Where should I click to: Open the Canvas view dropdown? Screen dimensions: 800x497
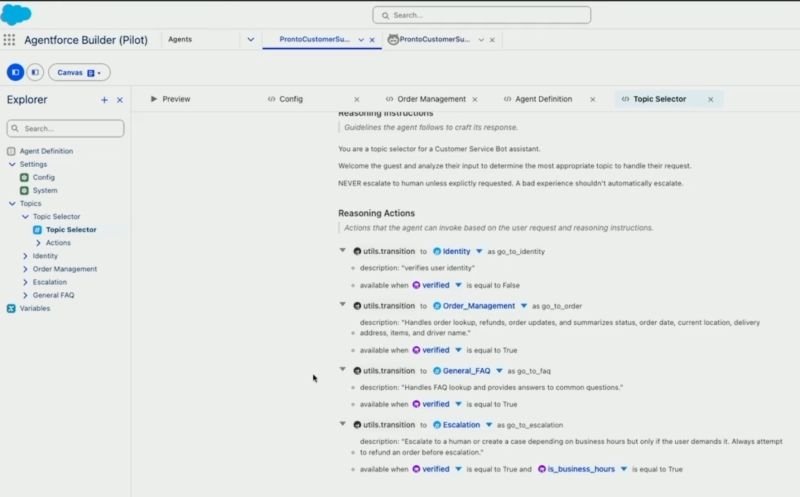click(x=79, y=72)
